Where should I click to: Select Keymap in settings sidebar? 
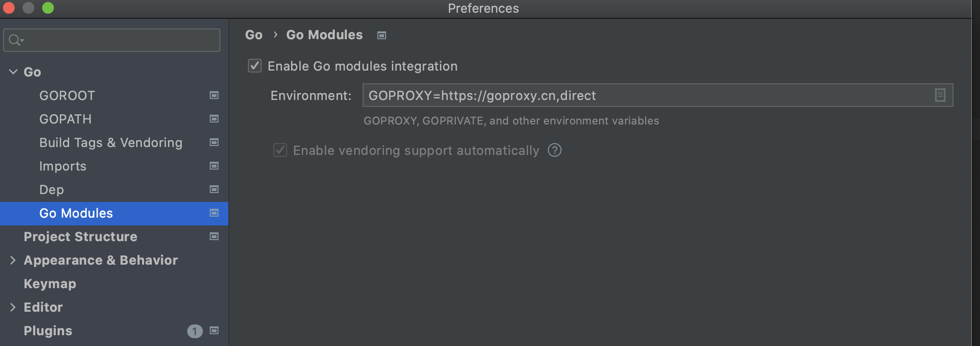[x=50, y=284]
